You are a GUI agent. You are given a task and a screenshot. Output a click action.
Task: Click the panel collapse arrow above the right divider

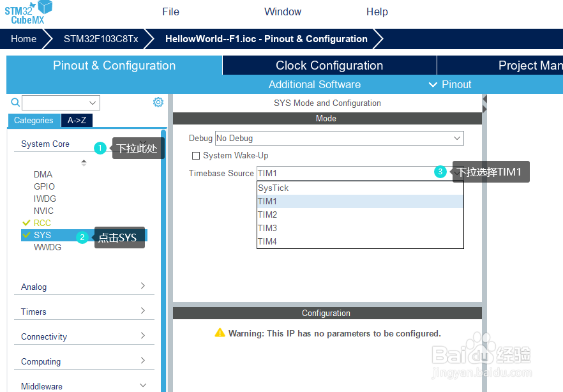pyautogui.click(x=484, y=99)
